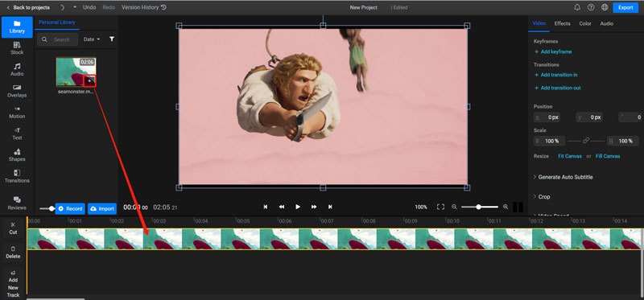
Task: Open the Library panel
Action: pos(17,27)
